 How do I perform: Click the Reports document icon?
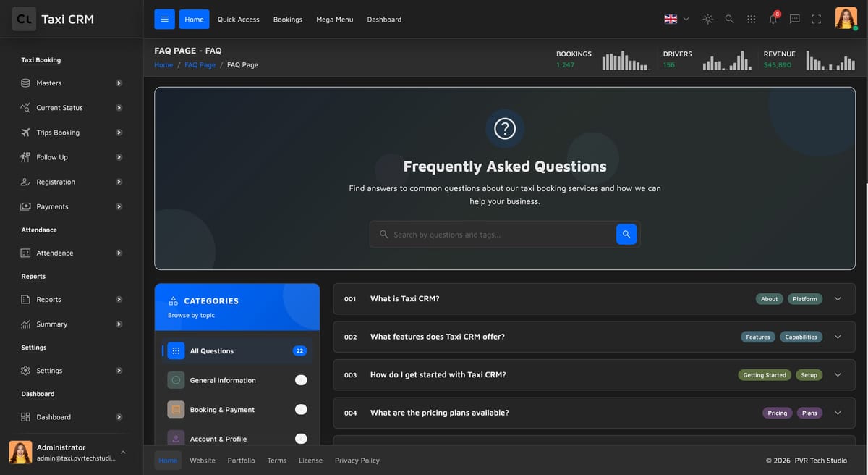click(25, 299)
